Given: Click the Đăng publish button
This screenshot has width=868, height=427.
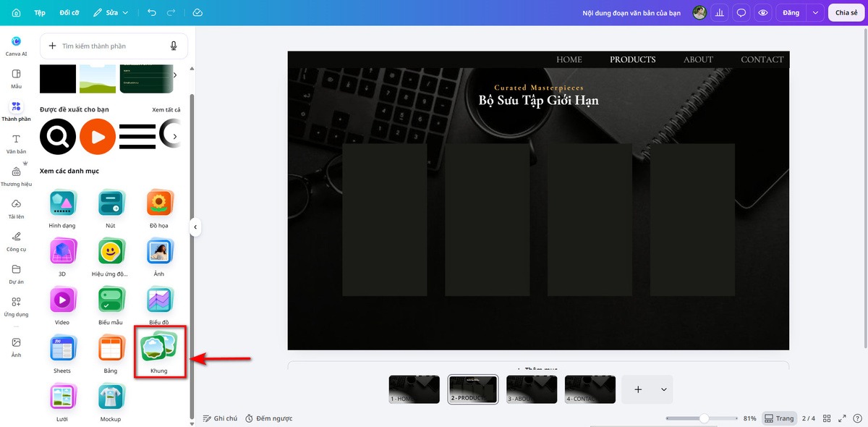Looking at the screenshot, I should point(791,12).
